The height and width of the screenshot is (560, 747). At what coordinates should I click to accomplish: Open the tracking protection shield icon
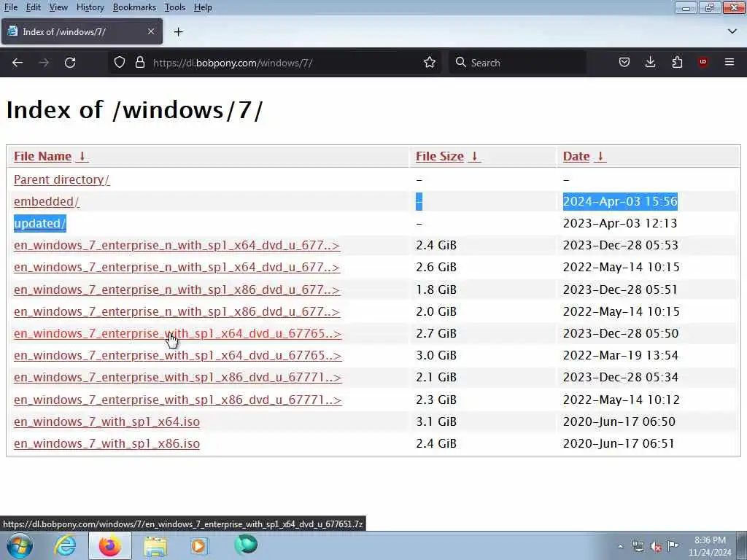(120, 63)
